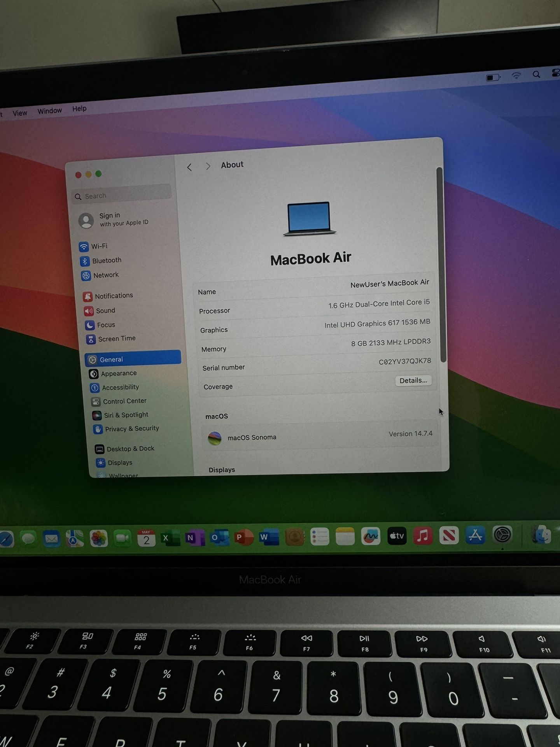Launch News app from the Dock
Viewport: 560px width, 747px height.
coord(449,535)
